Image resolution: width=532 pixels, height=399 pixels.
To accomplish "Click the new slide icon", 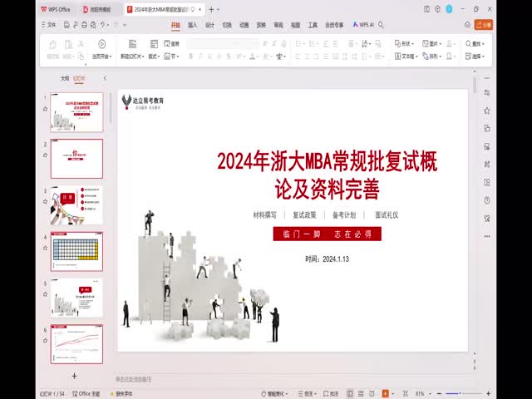I will (x=132, y=44).
